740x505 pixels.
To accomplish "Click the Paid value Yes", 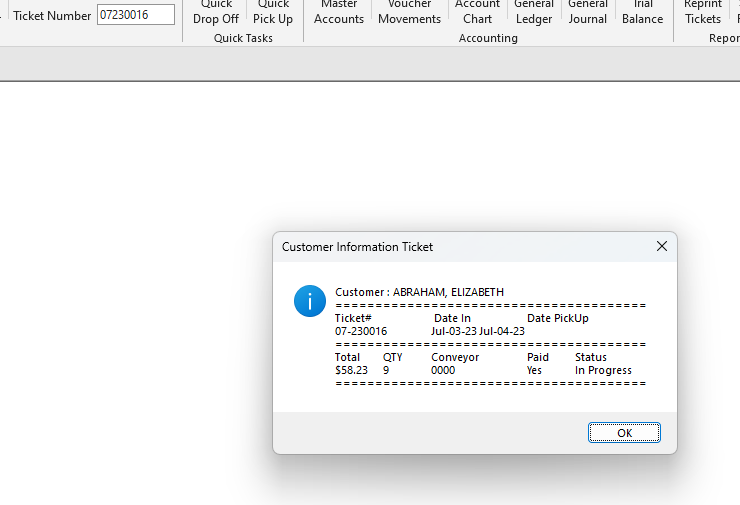I will tap(534, 370).
